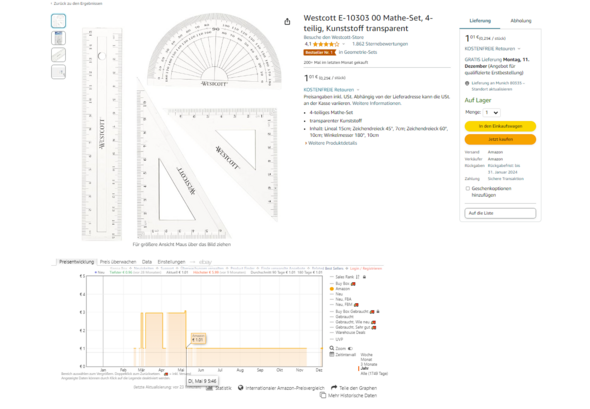The width and height of the screenshot is (590, 409).
Task: Toggle Buy Box series in legend
Action: click(342, 284)
